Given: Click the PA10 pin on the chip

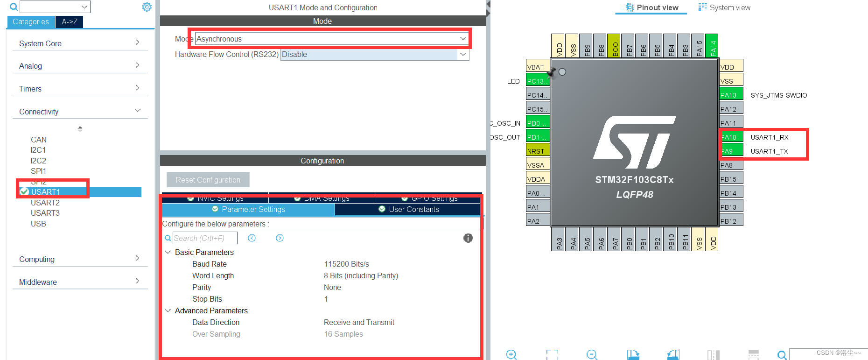Looking at the screenshot, I should click(x=731, y=137).
